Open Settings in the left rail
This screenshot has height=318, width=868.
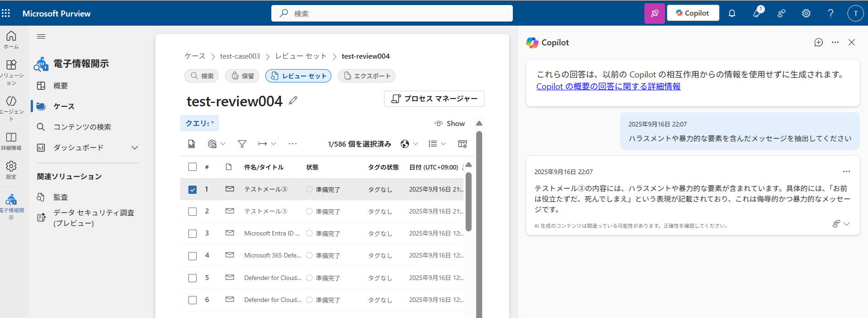11,170
